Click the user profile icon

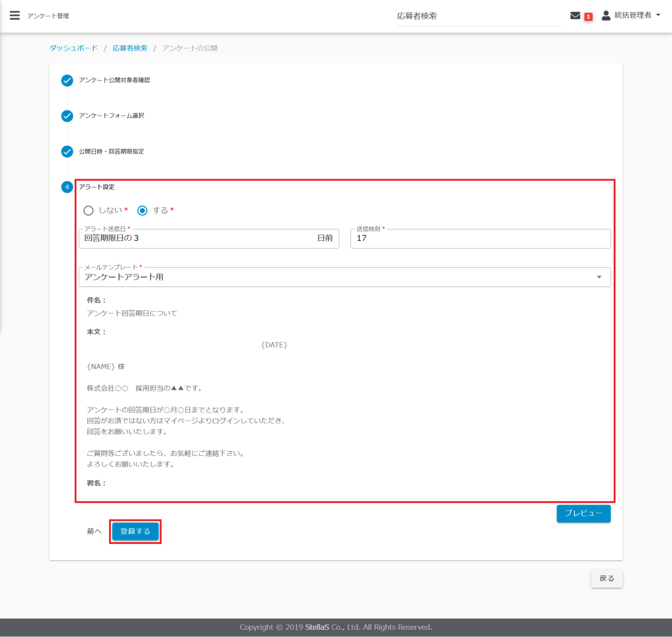pyautogui.click(x=606, y=15)
